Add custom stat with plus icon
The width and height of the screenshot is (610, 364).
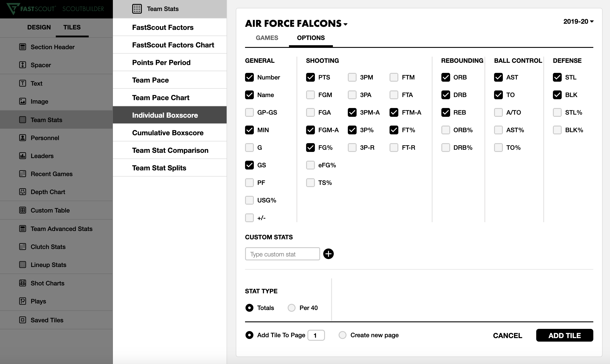(328, 254)
